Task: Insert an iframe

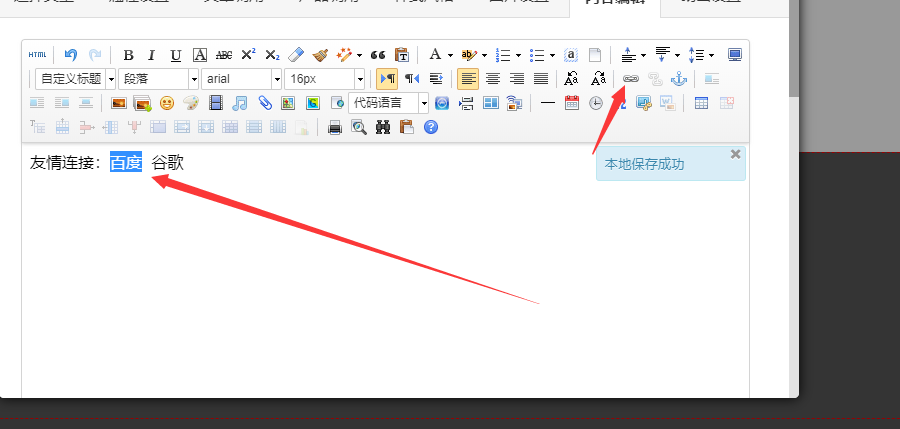Action: (336, 103)
